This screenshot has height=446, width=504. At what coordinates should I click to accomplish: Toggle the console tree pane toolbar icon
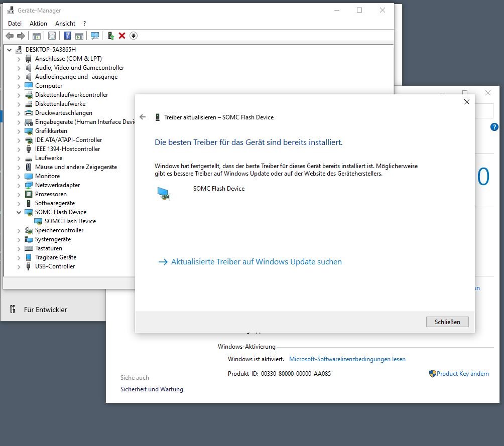coord(37,36)
